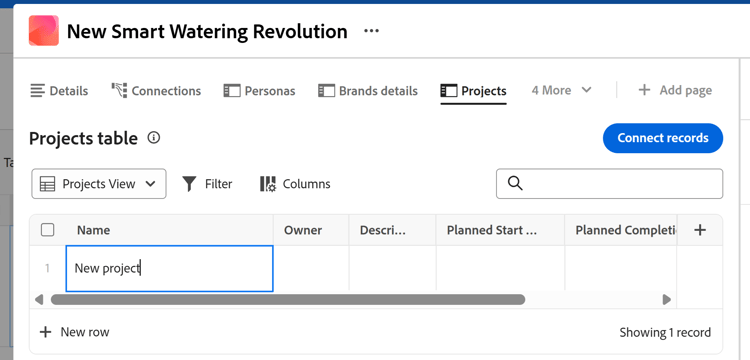Open the Projects View dropdown
The image size is (750, 360).
click(x=99, y=184)
